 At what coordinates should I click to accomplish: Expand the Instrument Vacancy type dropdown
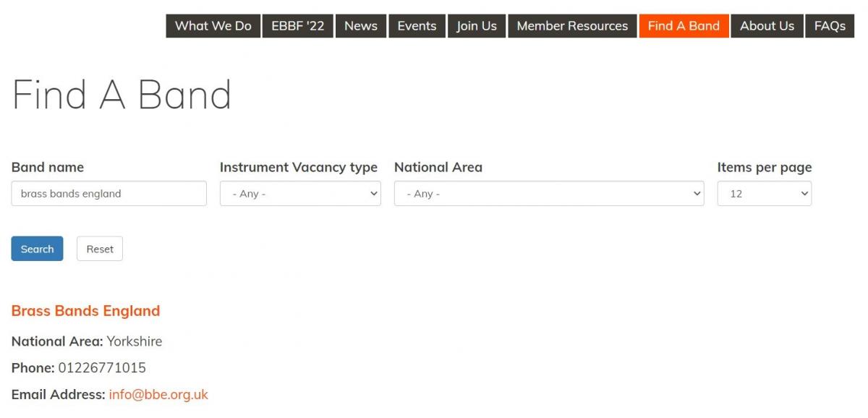click(300, 194)
